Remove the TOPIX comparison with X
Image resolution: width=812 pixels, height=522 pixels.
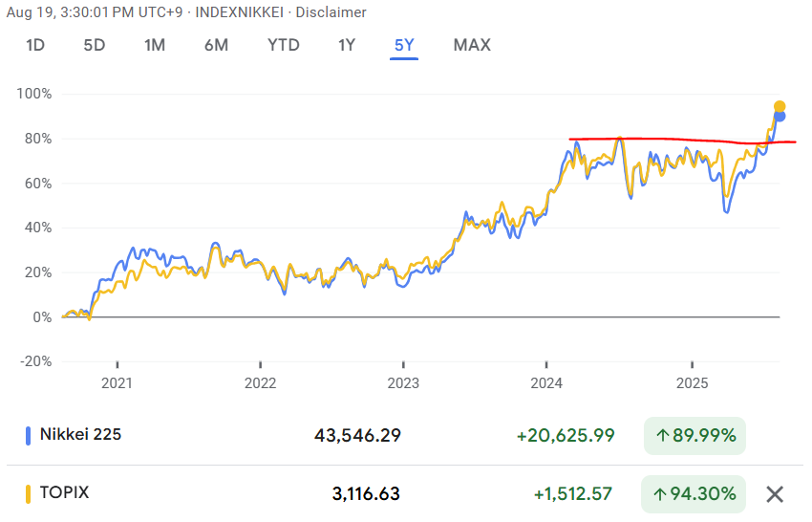click(x=775, y=494)
